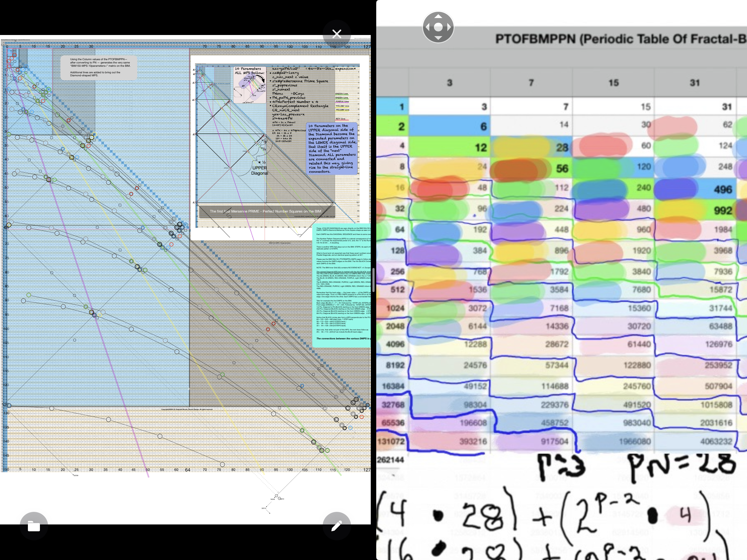Select the cell containing 112
This screenshot has height=560, width=747.
point(531,188)
